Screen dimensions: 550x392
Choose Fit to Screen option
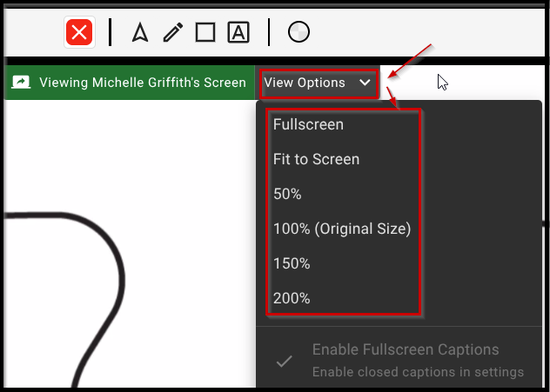coord(316,159)
